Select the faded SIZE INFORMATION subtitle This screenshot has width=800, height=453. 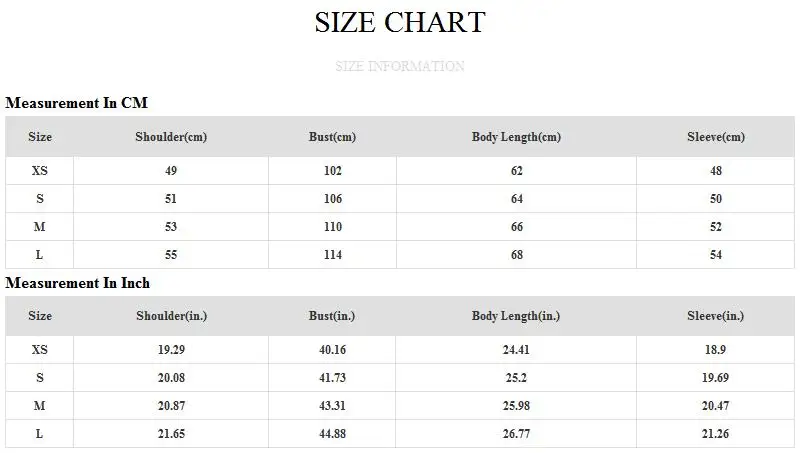tap(400, 66)
